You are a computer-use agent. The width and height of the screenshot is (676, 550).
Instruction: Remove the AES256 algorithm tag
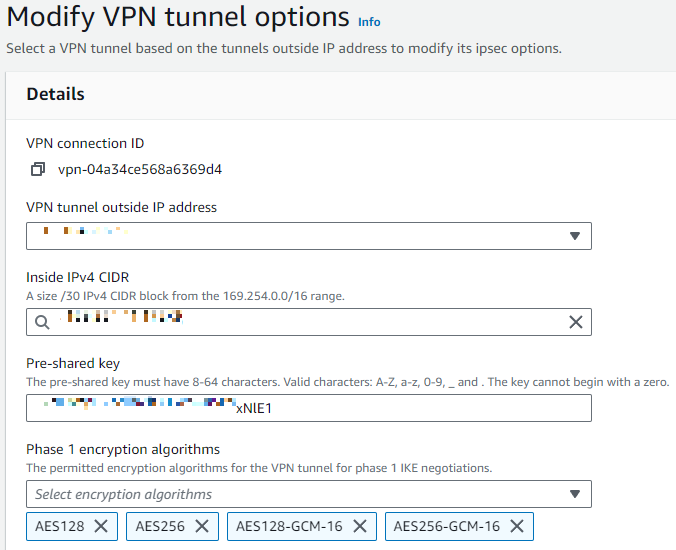202,526
